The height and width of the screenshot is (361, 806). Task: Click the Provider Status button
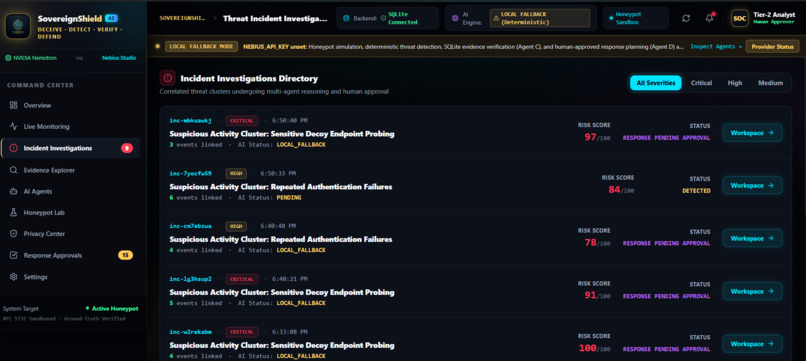tap(773, 46)
